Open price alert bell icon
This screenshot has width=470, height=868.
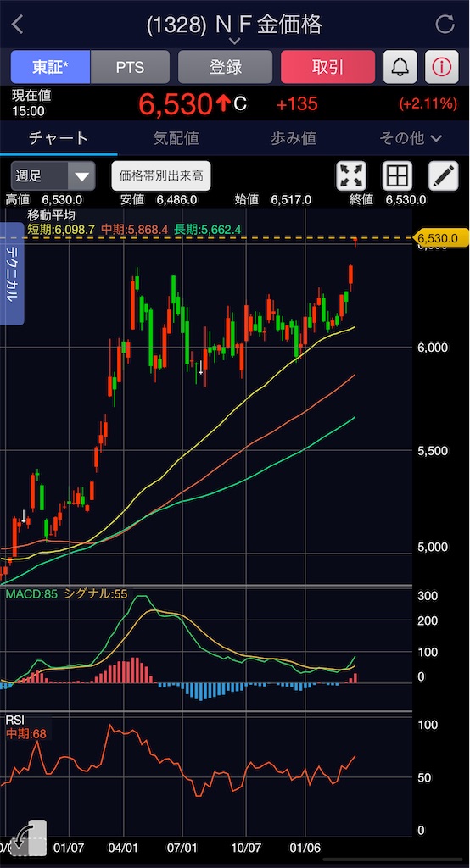pyautogui.click(x=400, y=67)
